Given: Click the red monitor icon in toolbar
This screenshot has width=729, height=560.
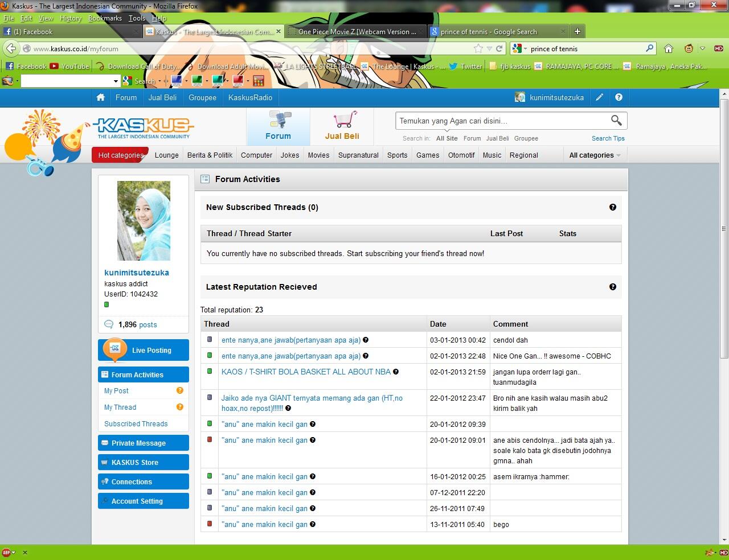Looking at the screenshot, I should [x=237, y=81].
